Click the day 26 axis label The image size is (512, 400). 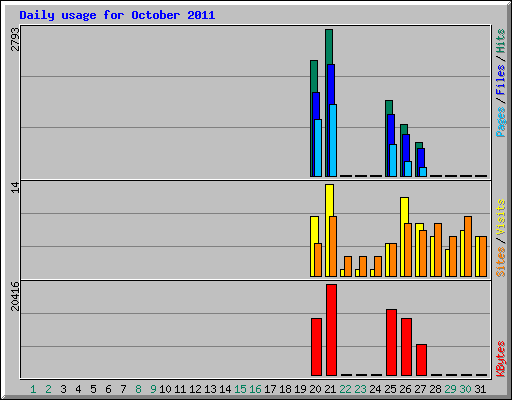(x=405, y=389)
